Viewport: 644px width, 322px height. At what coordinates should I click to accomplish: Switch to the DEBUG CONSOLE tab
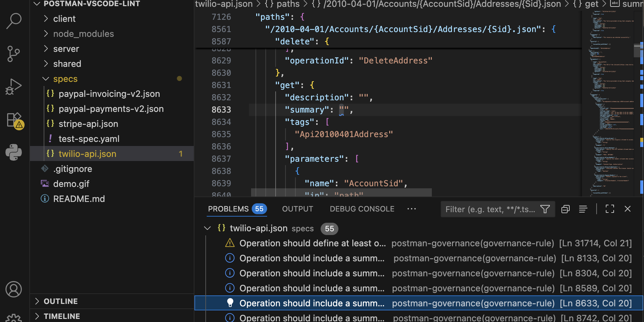(x=362, y=209)
